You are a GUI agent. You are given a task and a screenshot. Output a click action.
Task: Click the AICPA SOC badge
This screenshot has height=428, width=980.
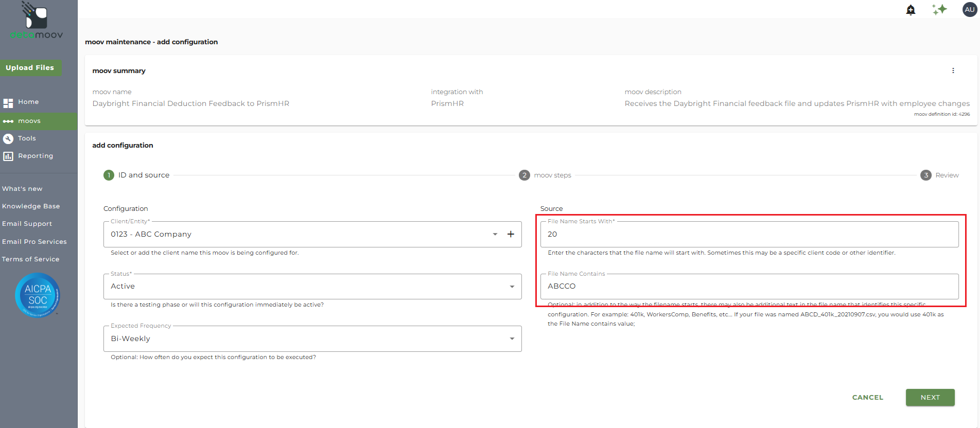38,295
